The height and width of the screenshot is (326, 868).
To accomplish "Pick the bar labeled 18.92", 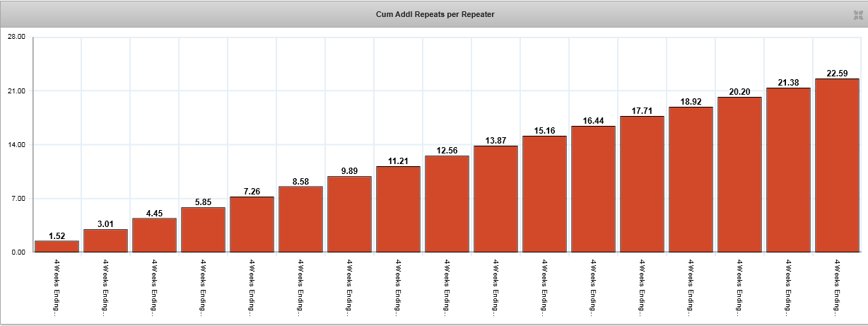I will (x=691, y=180).
